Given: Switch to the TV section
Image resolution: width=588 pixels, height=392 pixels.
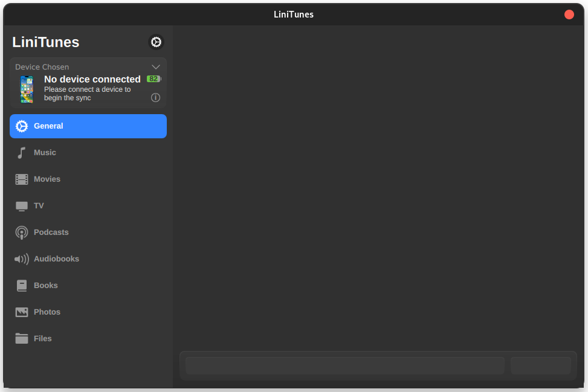Looking at the screenshot, I should click(x=88, y=206).
